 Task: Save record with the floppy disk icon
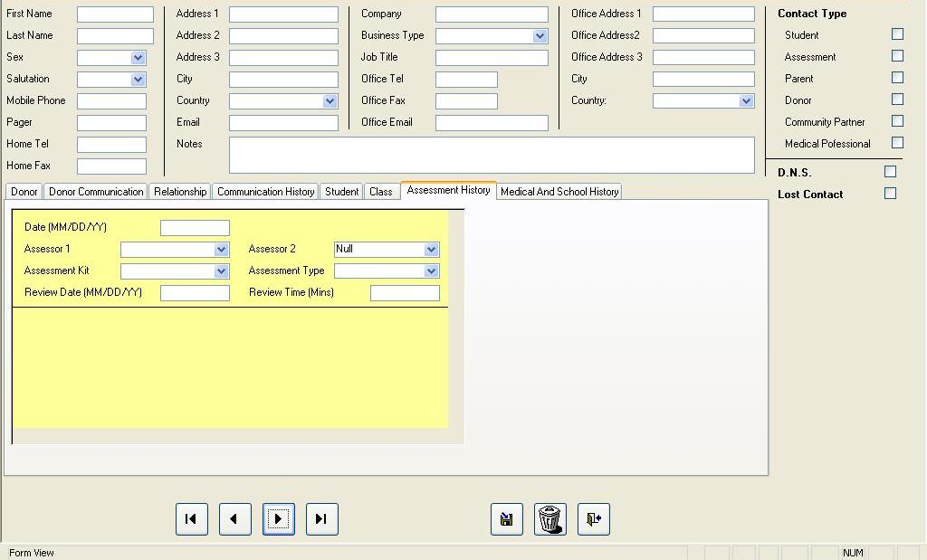coord(507,519)
